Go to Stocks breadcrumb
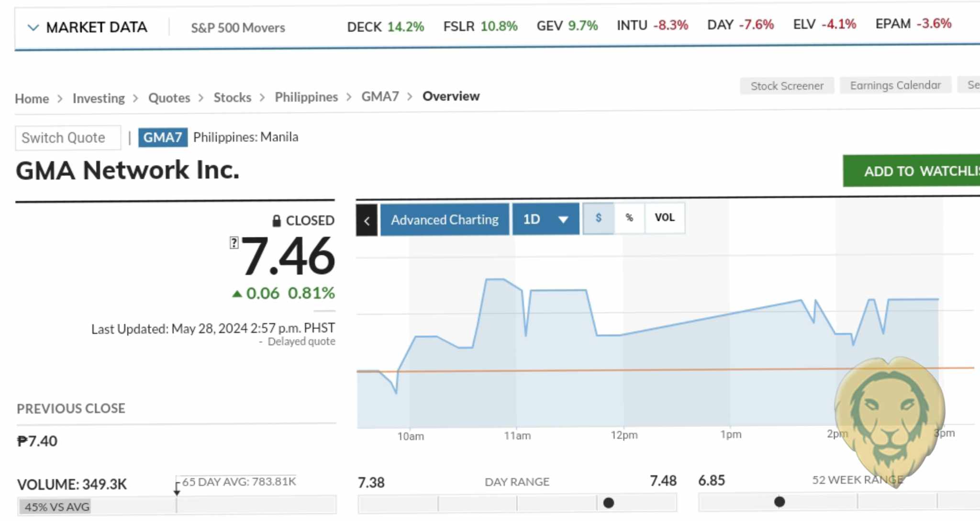980x521 pixels. click(232, 97)
